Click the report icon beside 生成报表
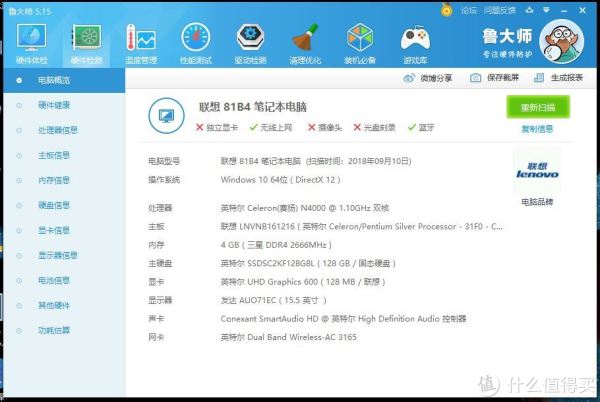 click(x=539, y=78)
